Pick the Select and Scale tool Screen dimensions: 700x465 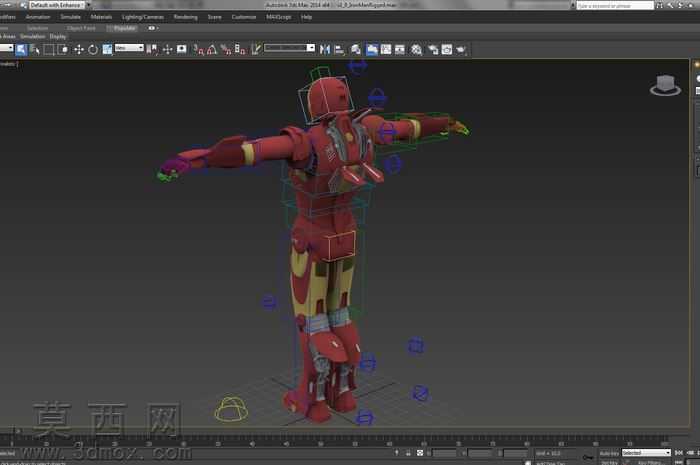click(x=107, y=50)
